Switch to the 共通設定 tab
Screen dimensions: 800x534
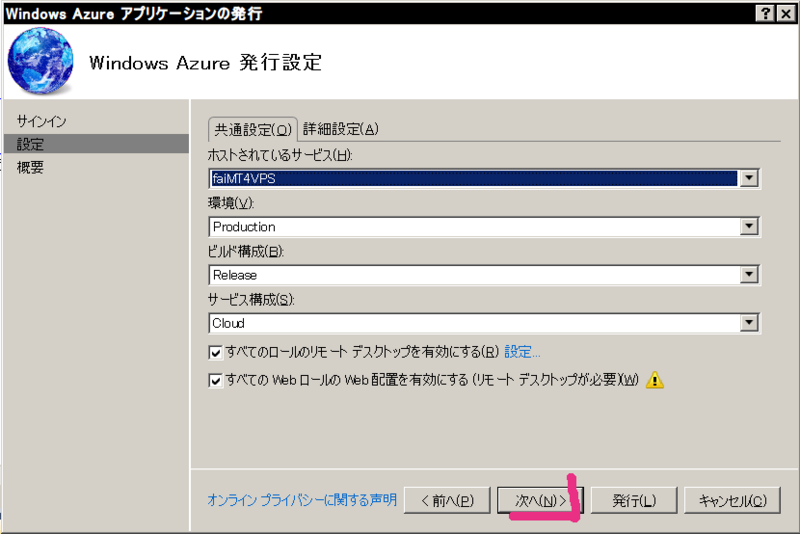point(253,130)
